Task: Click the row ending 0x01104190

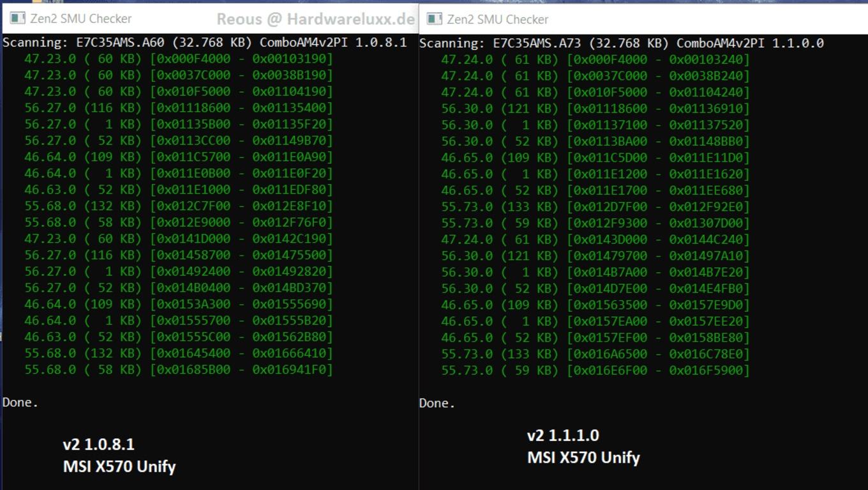Action: click(x=179, y=91)
